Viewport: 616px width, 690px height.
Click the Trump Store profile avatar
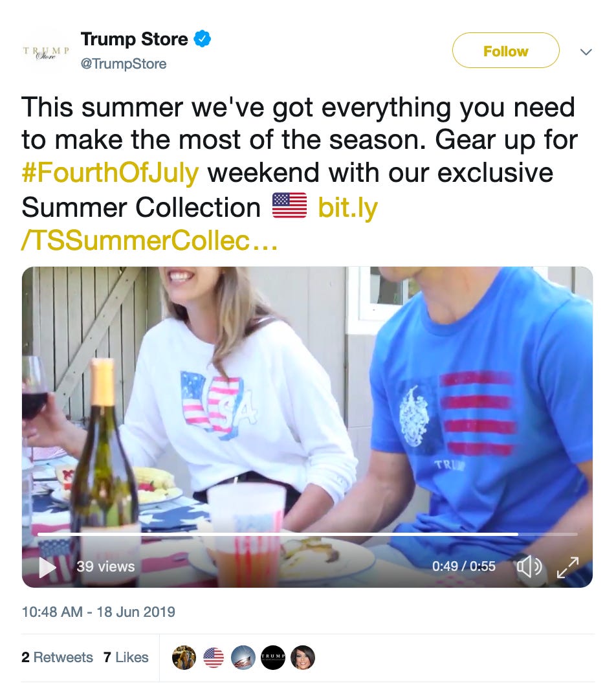(x=46, y=51)
